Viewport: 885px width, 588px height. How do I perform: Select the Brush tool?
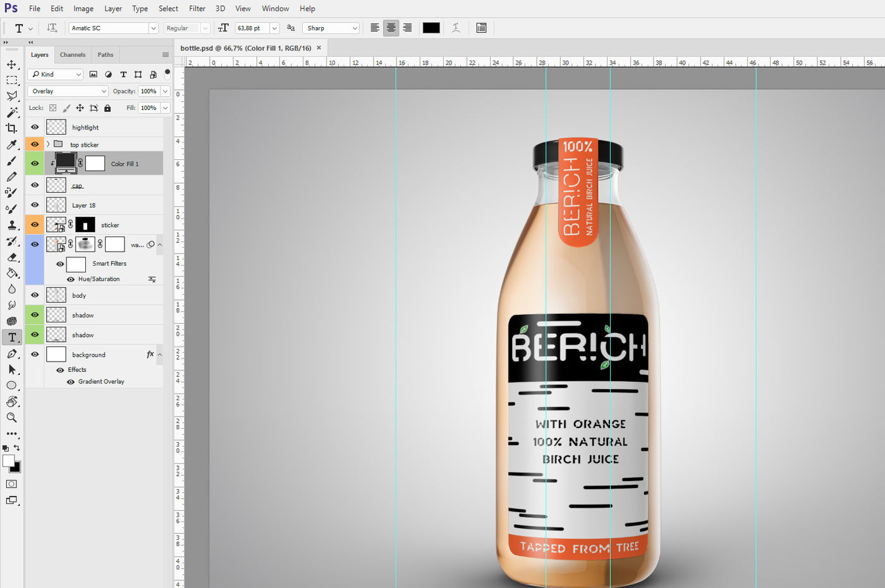tap(11, 161)
